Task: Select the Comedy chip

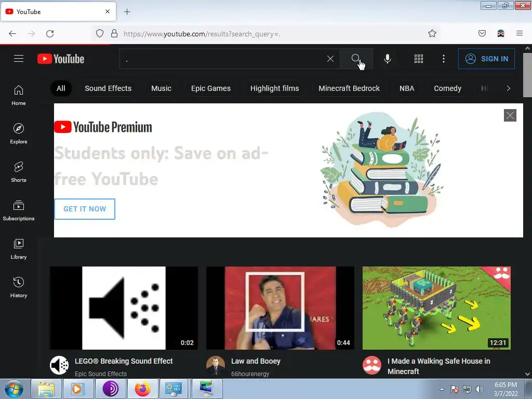Action: 447,88
